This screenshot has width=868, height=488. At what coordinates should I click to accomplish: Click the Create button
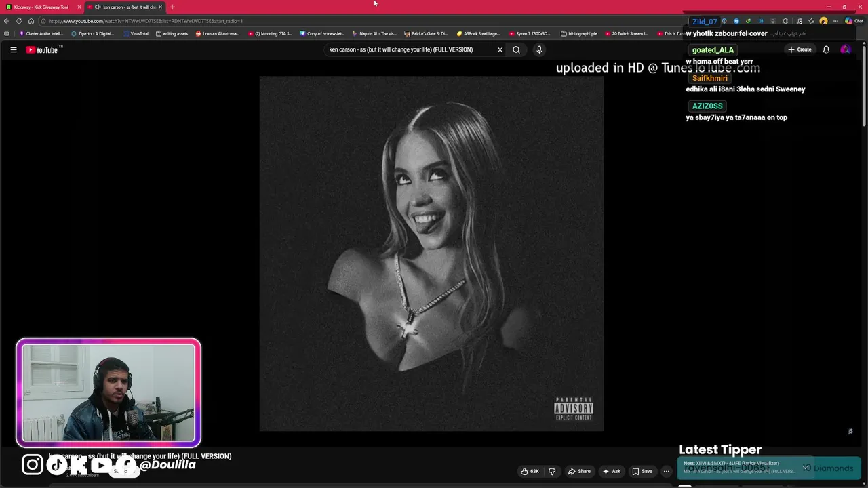coord(800,49)
